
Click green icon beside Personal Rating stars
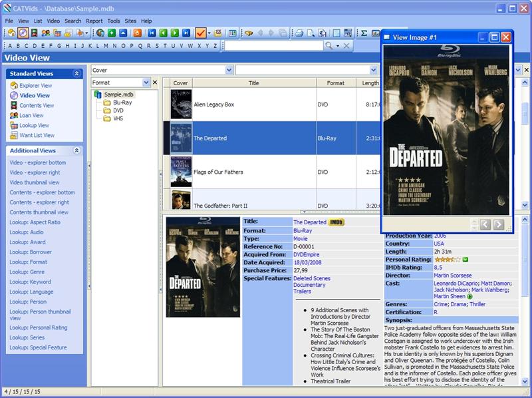click(465, 260)
